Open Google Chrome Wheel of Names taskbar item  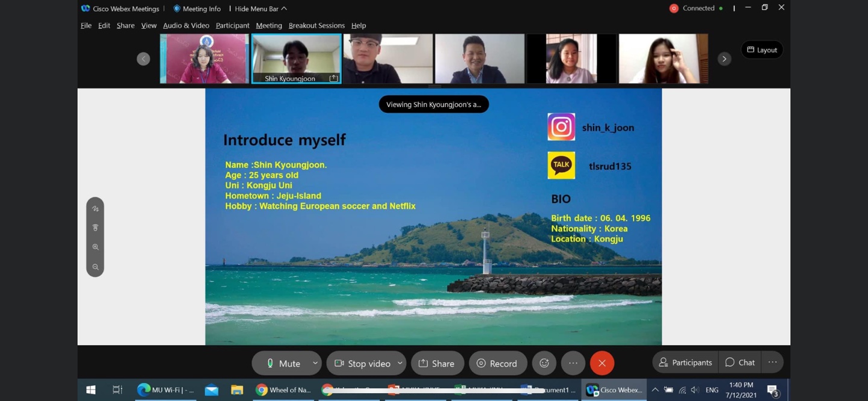[x=284, y=390]
